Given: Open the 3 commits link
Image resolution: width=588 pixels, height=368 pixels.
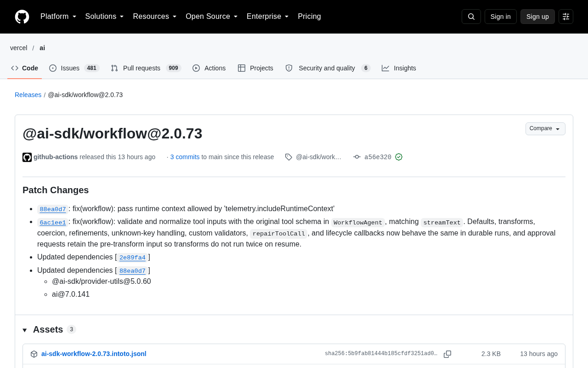Looking at the screenshot, I should (185, 157).
